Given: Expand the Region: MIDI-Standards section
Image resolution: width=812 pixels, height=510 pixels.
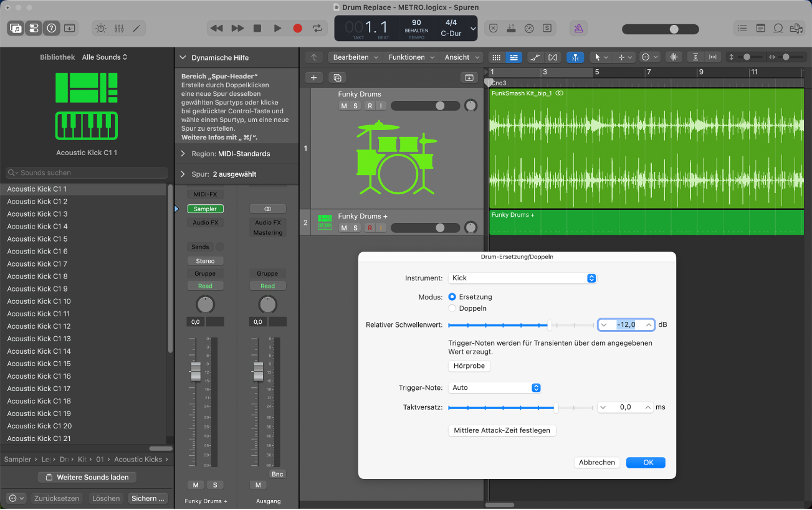Looking at the screenshot, I should pyautogui.click(x=236, y=154).
